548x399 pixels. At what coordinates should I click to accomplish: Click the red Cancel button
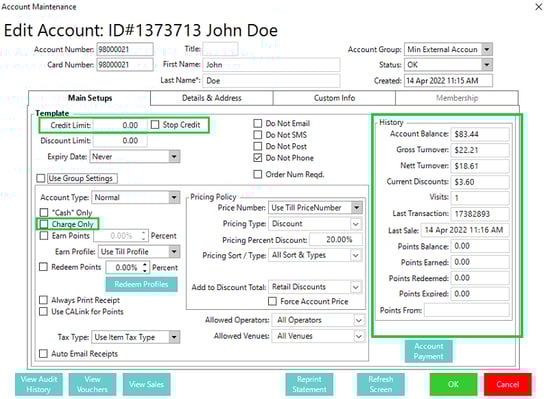508,384
